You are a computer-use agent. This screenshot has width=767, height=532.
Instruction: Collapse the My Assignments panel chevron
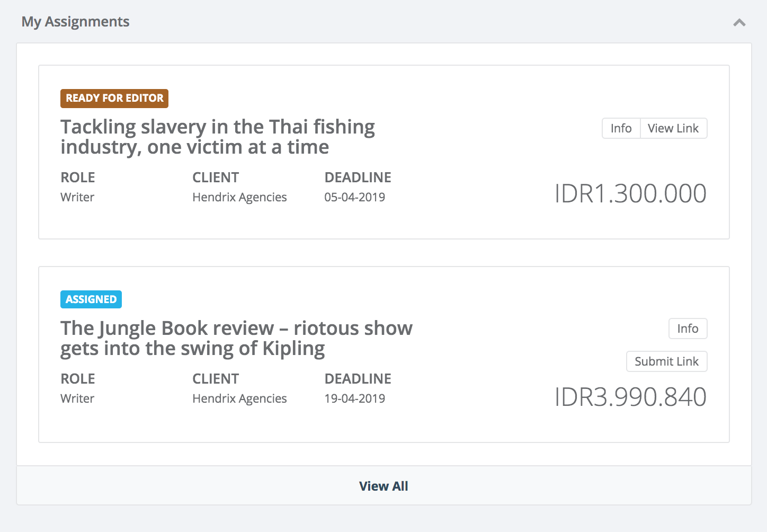(x=739, y=22)
